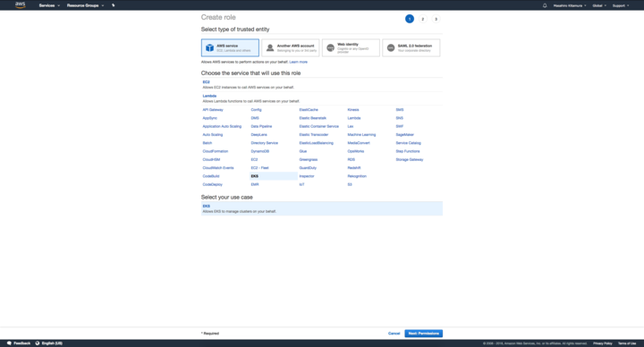
Task: Select ElastiCache service
Action: coord(309,110)
